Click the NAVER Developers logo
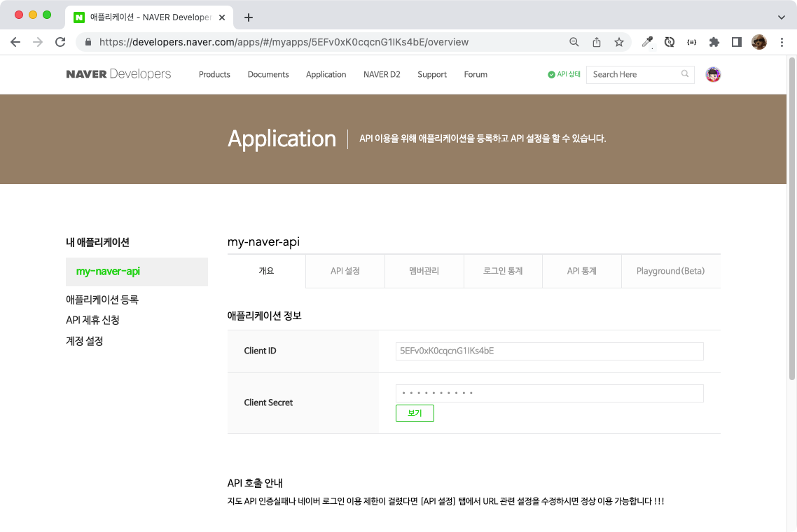Image resolution: width=797 pixels, height=532 pixels. (x=118, y=73)
